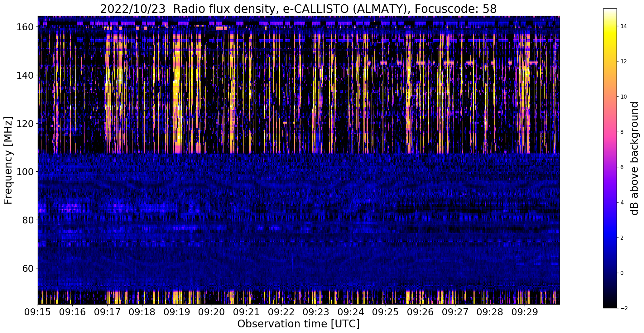
Task: Click the colorbar tick label 14
Action: [x=623, y=26]
